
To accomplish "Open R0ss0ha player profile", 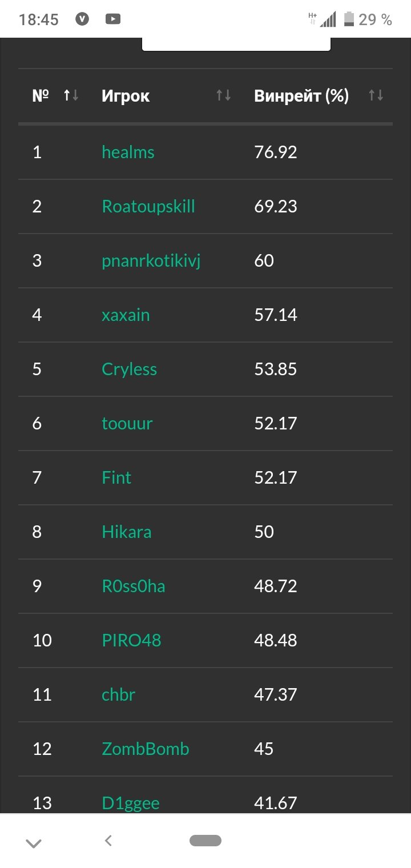I will click(134, 586).
